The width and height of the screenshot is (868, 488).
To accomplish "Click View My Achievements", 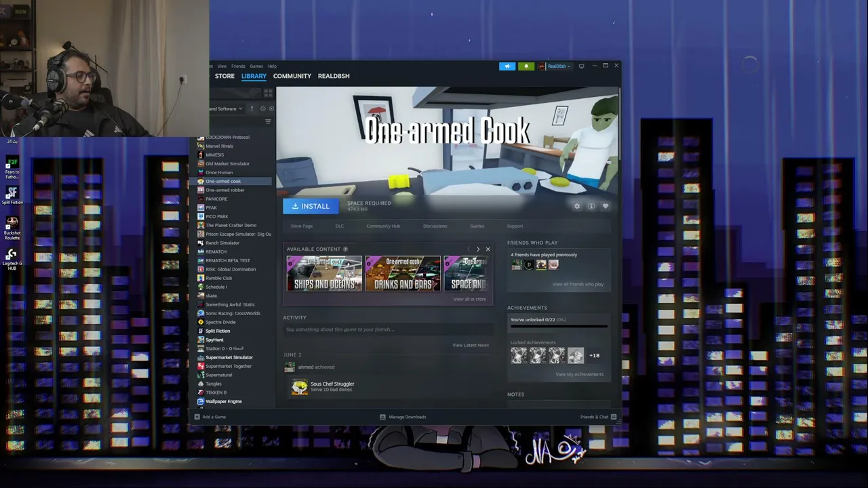I will point(579,374).
